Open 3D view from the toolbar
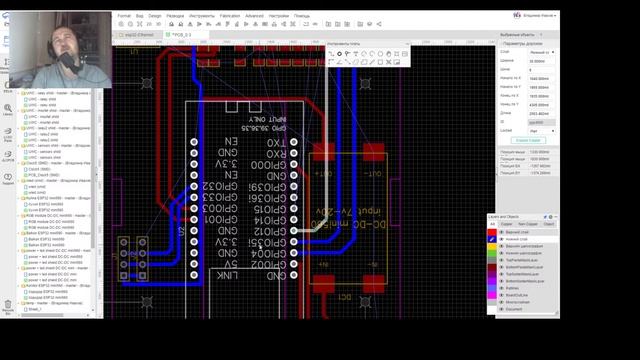This screenshot has height=360, width=640. (x=158, y=24)
